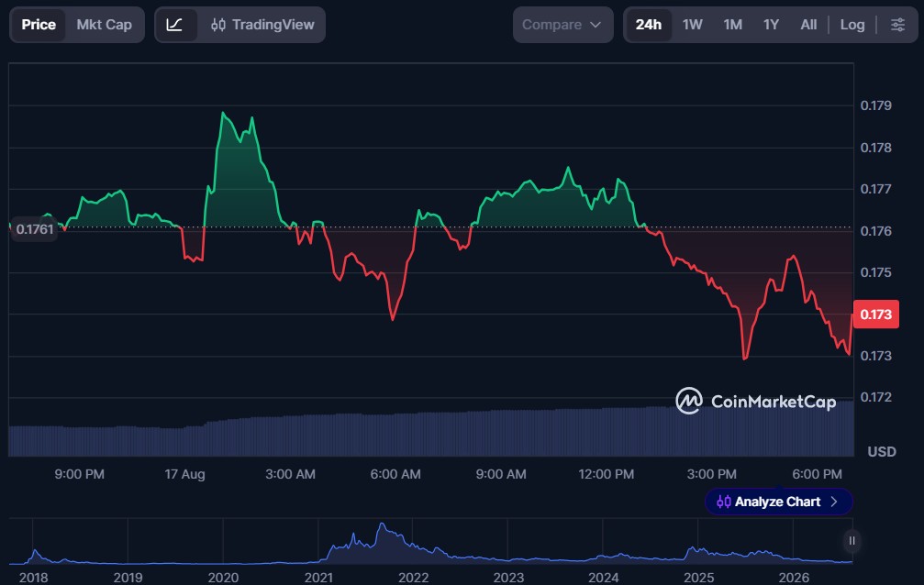924x585 pixels.
Task: Click the Analyze Chart arrow chevron
Action: [x=834, y=502]
